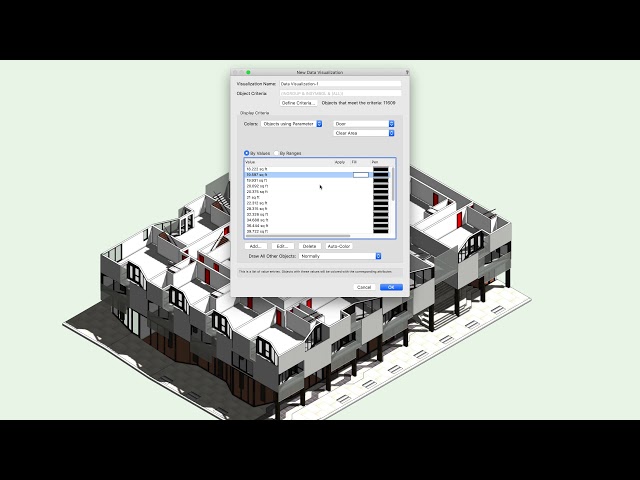Confirm the dialog with the OK button
Viewport: 640px width, 480px height.
point(391,287)
